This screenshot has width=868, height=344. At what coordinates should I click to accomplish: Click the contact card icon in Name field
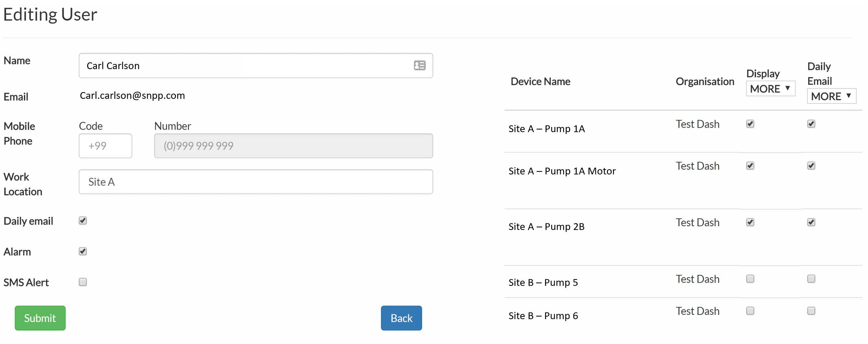click(419, 66)
